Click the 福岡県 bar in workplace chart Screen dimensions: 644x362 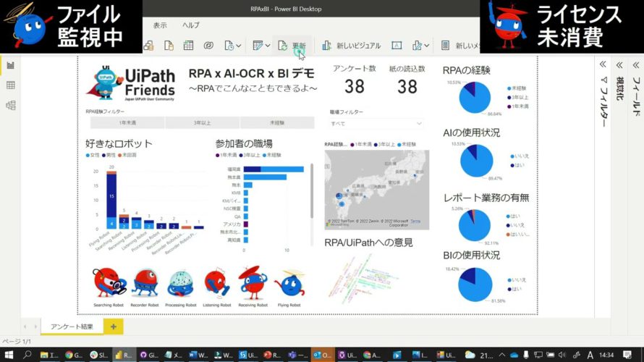(274, 169)
